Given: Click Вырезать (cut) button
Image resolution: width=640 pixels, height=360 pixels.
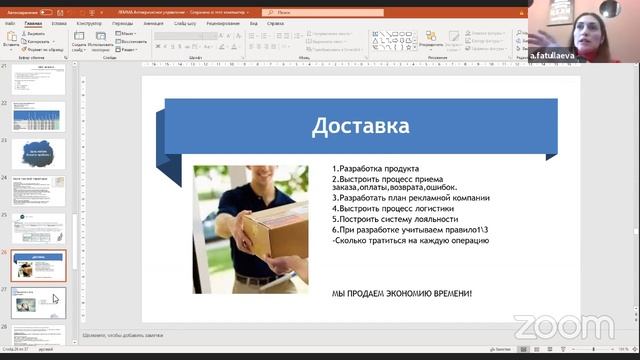Looking at the screenshot, I should pyautogui.click(x=33, y=34).
